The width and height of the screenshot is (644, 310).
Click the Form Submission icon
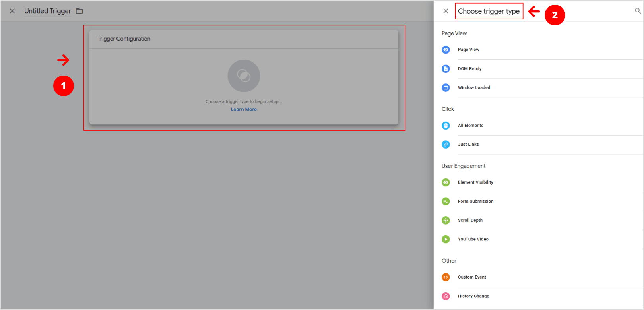click(x=446, y=201)
